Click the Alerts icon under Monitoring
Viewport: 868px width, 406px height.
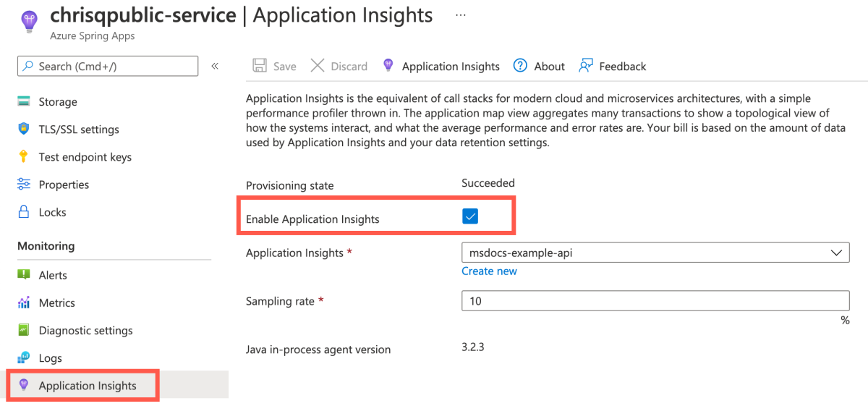[x=24, y=275]
